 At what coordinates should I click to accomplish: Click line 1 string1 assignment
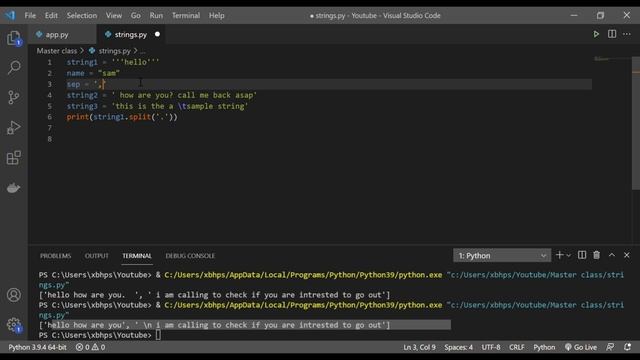pyautogui.click(x=113, y=62)
